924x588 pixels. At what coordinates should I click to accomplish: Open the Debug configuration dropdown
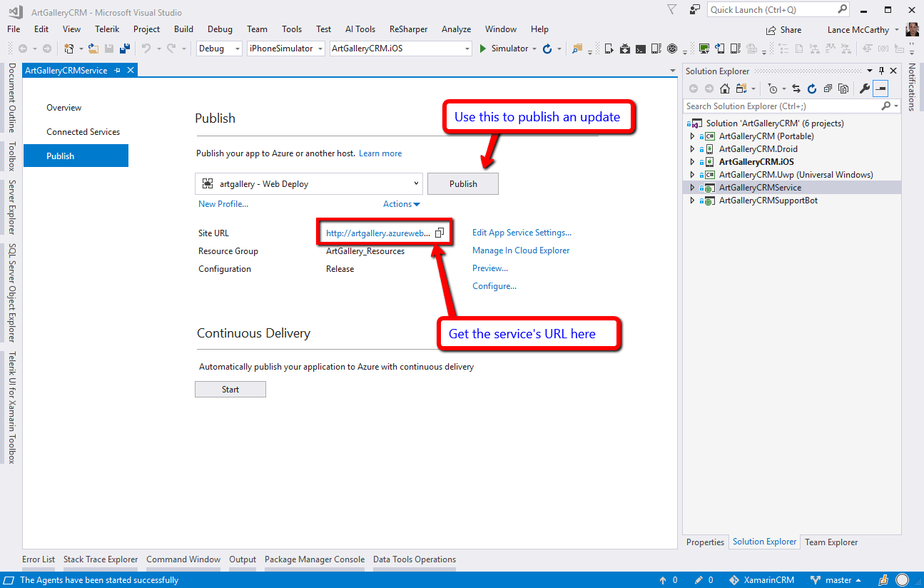tap(220, 49)
